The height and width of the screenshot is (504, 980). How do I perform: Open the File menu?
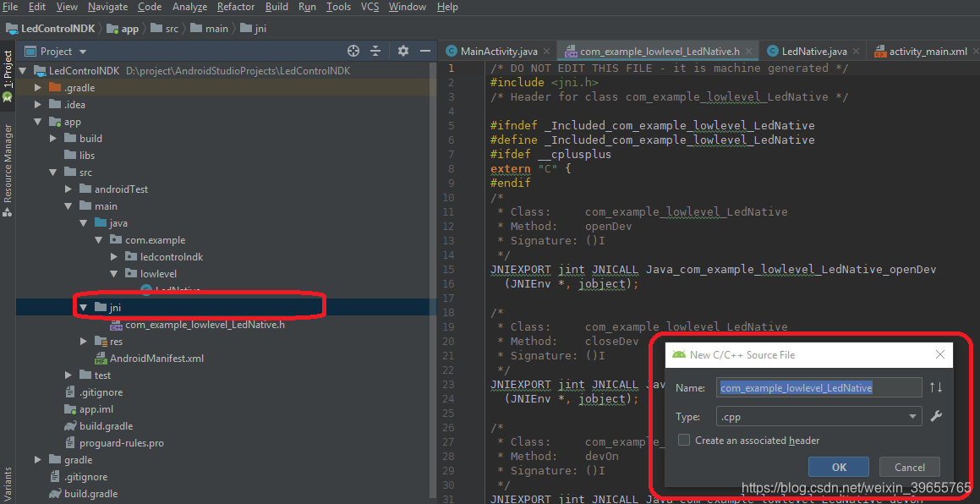click(x=10, y=7)
